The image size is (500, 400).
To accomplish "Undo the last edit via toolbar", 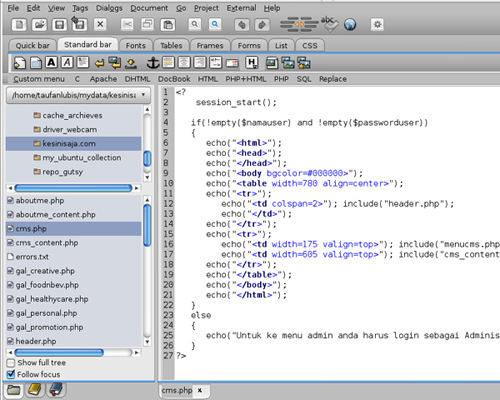I will (x=242, y=25).
